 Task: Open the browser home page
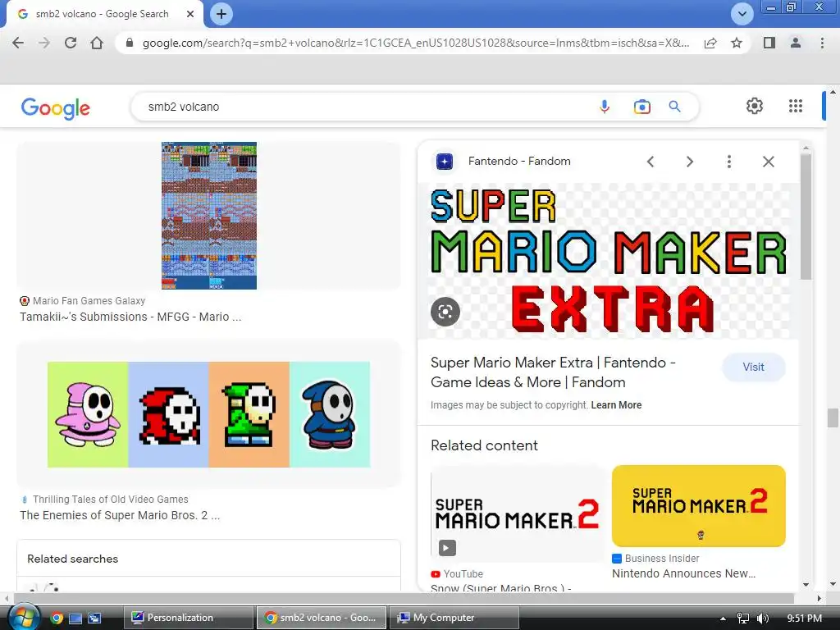point(97,43)
